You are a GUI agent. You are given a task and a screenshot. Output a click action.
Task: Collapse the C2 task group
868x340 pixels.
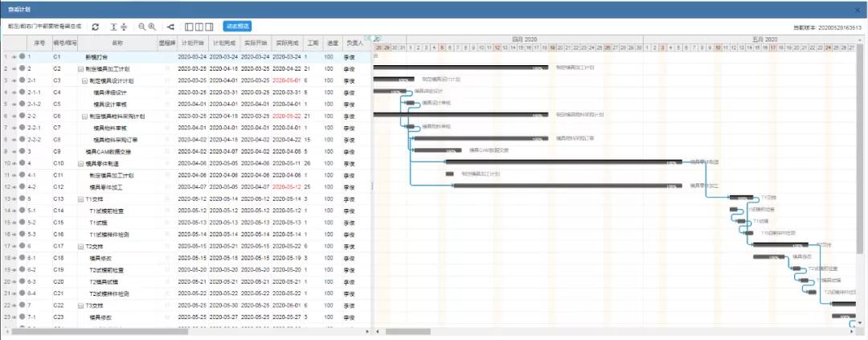click(80, 68)
